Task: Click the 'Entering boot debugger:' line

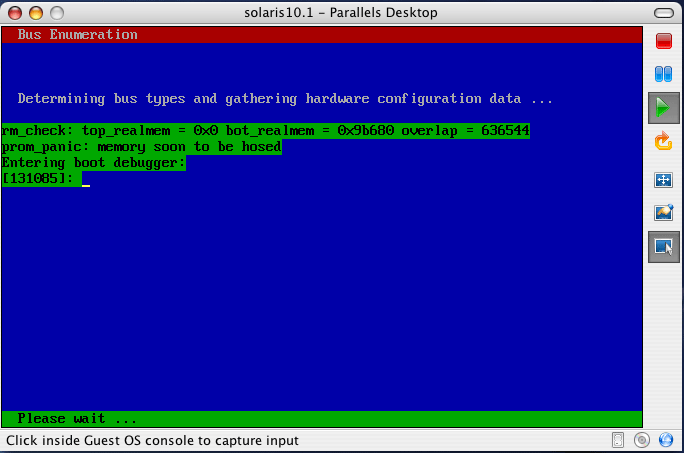Action: [94, 163]
